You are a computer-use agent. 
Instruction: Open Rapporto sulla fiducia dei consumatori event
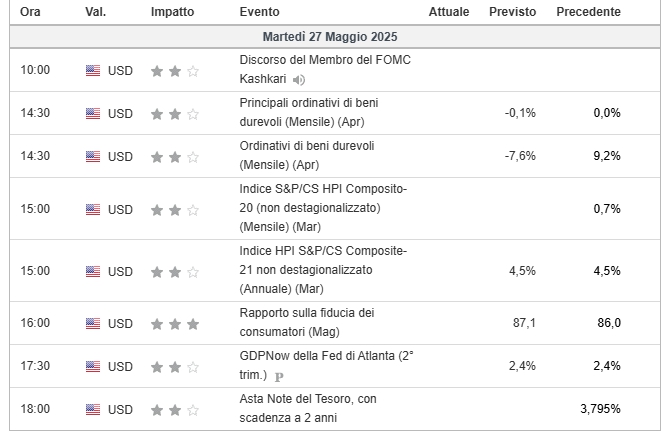[x=307, y=322]
